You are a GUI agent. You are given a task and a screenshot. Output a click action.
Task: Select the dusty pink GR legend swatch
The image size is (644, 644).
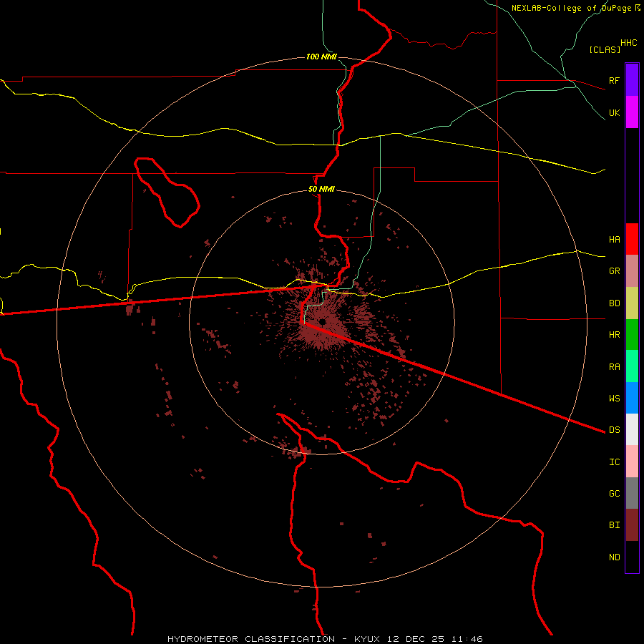coord(632,271)
